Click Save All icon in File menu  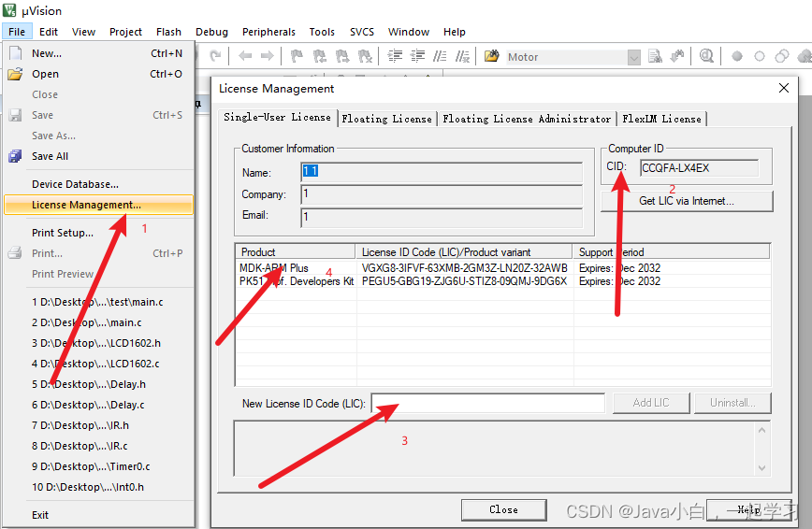16,156
